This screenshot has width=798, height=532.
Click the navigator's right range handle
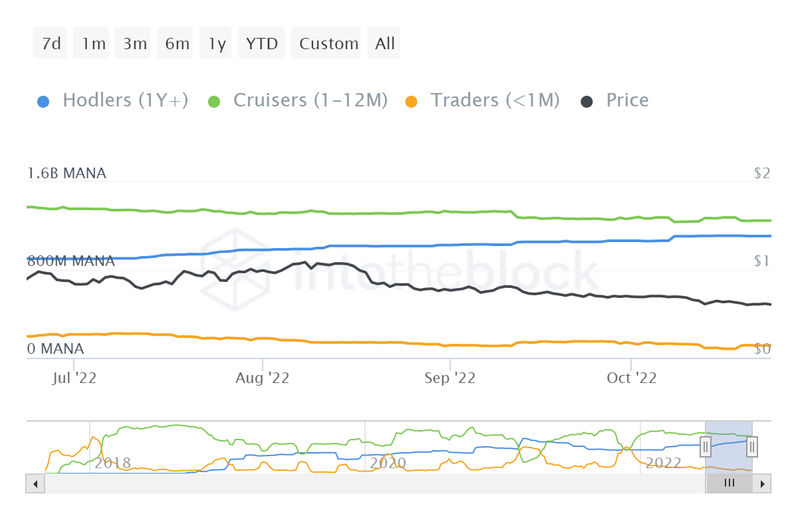click(752, 447)
